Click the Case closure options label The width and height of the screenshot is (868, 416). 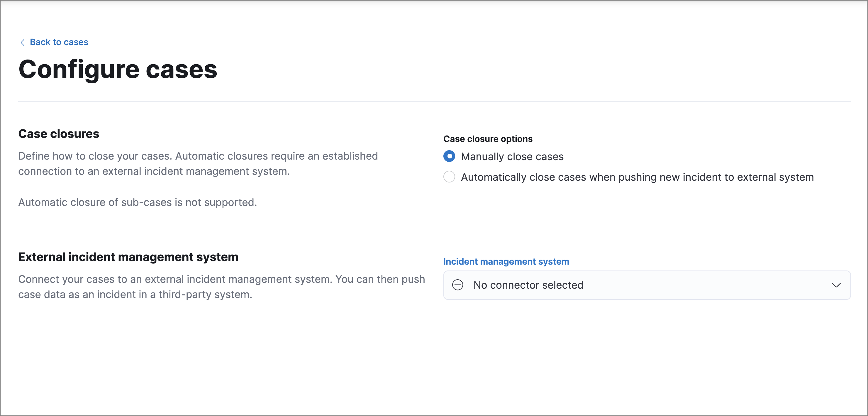click(x=488, y=138)
